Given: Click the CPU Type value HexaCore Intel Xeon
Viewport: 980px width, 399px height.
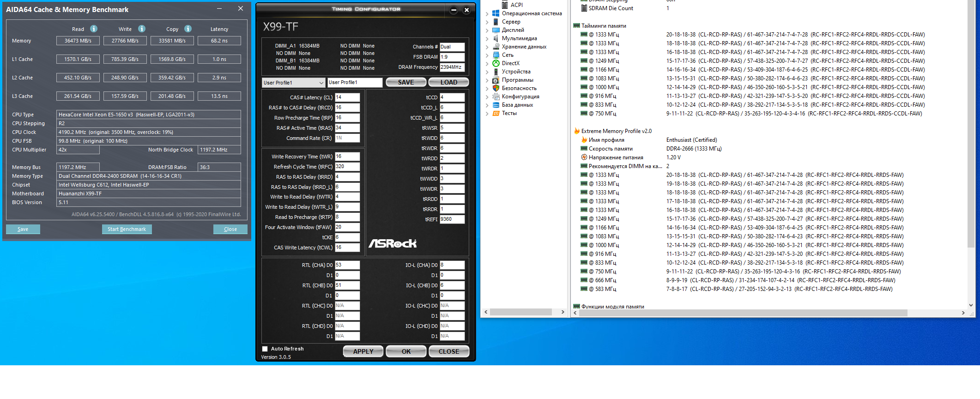Looking at the screenshot, I should [x=149, y=115].
